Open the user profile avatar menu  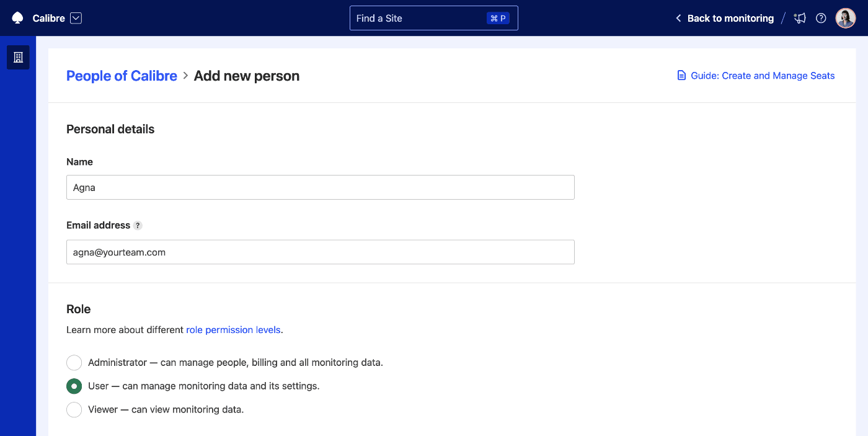click(x=845, y=18)
